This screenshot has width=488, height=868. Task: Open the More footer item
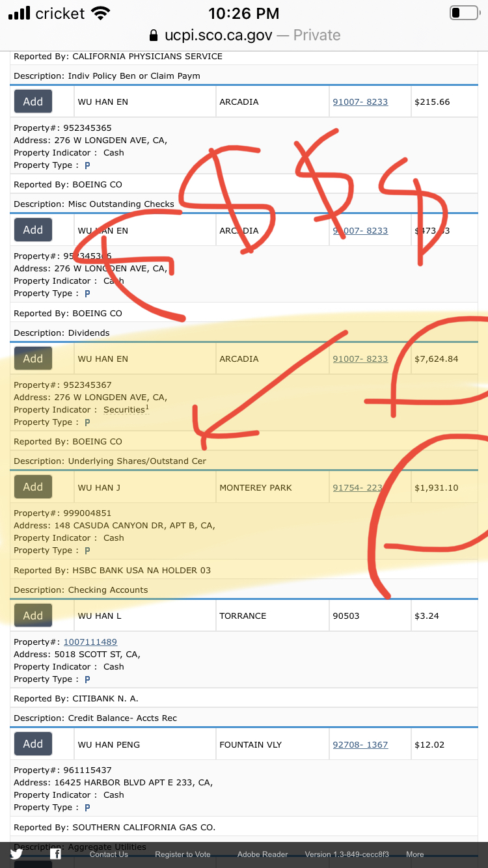(x=415, y=854)
